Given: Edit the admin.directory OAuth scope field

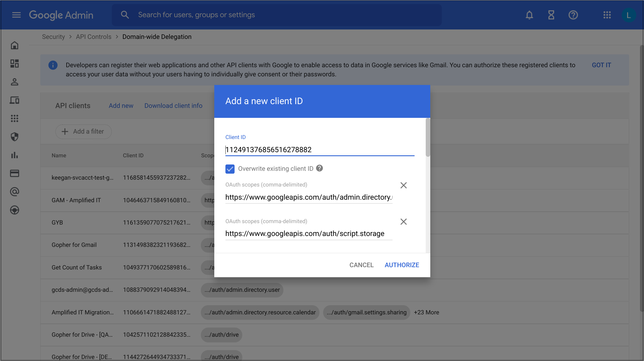Looking at the screenshot, I should point(309,197).
